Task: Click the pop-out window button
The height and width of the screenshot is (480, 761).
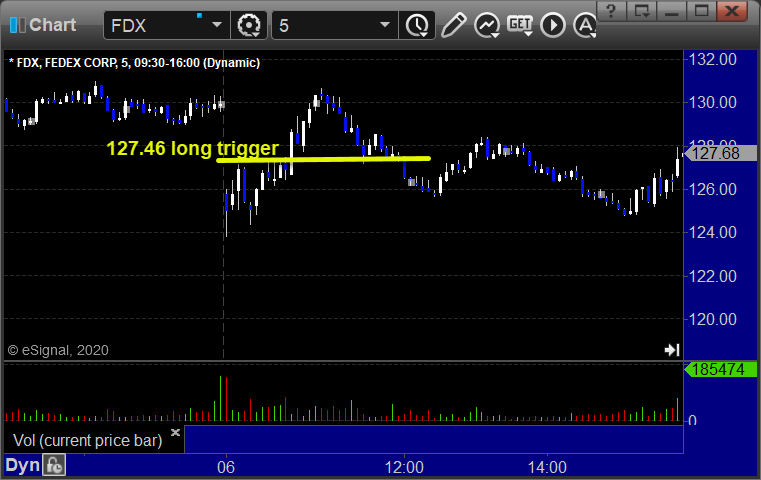Action: pyautogui.click(x=642, y=11)
